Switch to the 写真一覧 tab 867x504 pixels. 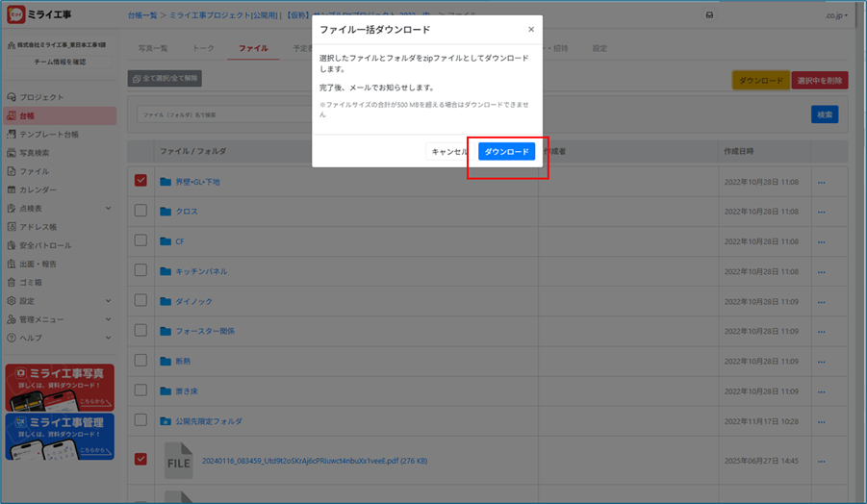point(152,48)
